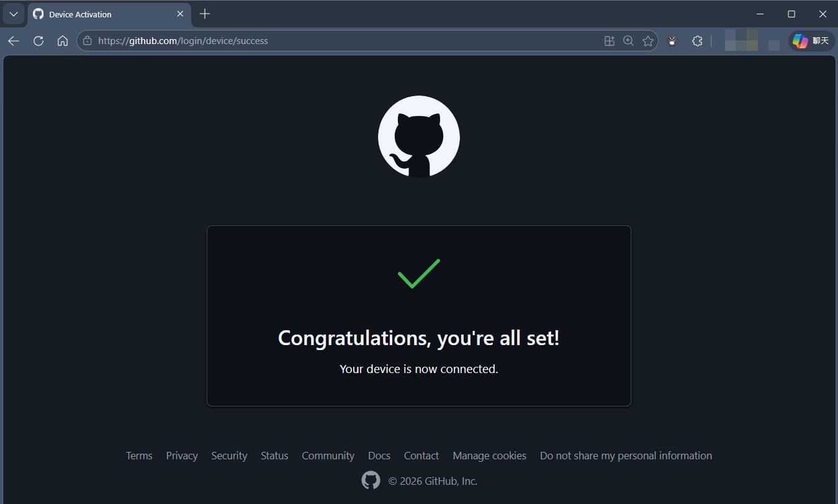Open the Copilot chat button
The image size is (838, 504).
812,41
